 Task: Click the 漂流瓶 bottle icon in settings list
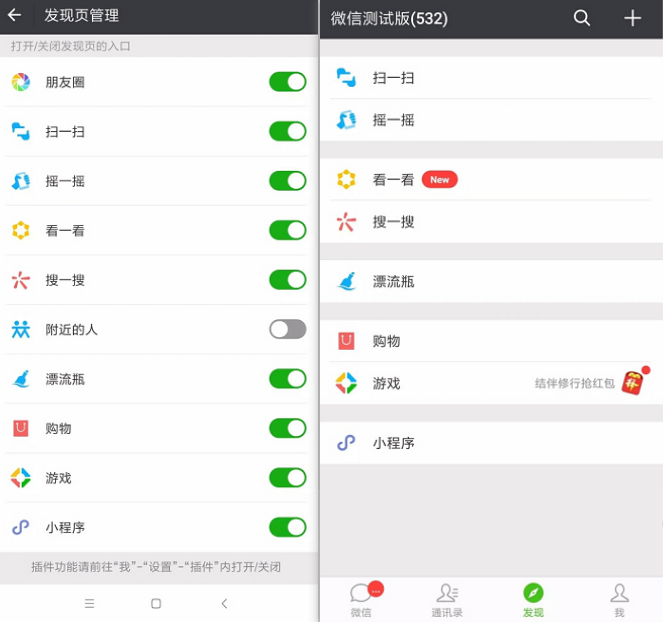(x=21, y=379)
